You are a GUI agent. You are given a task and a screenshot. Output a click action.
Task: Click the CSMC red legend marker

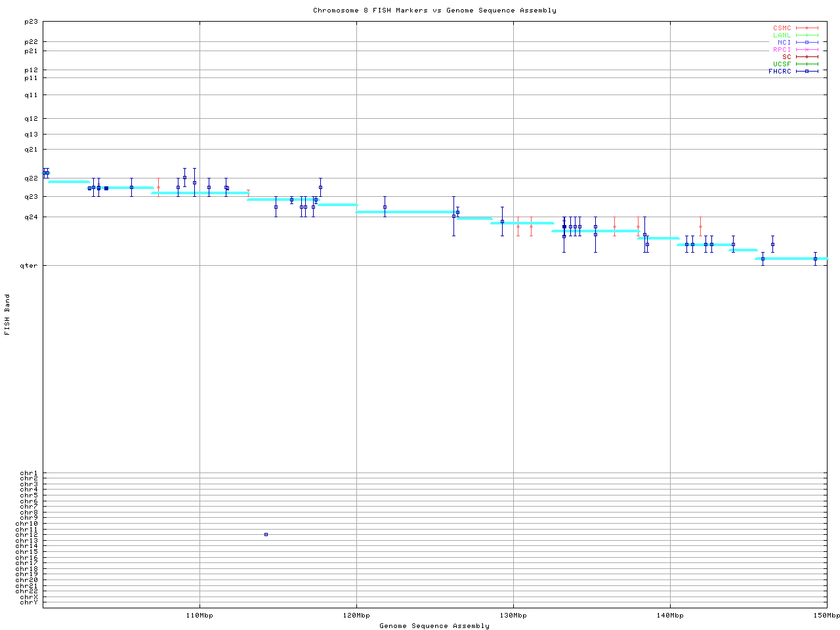point(807,28)
